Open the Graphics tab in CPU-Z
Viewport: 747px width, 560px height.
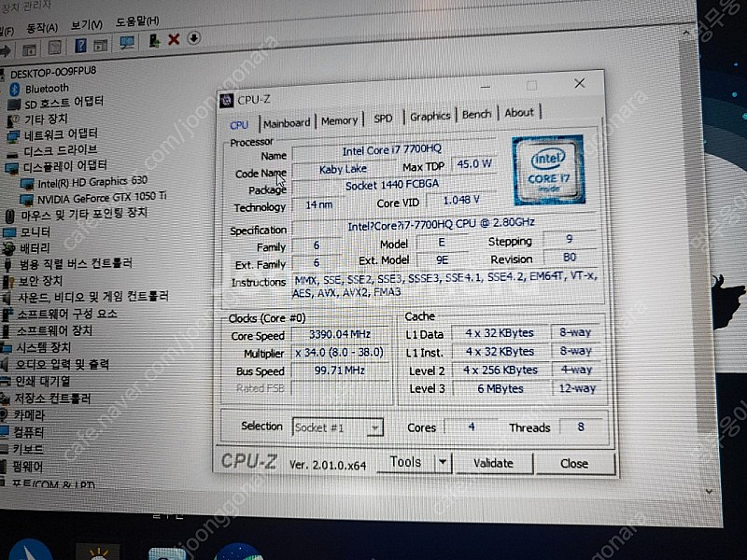(x=430, y=116)
